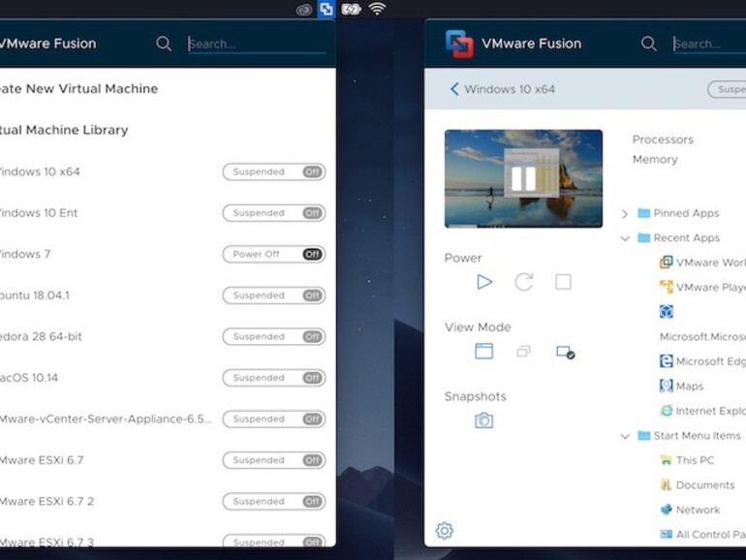The height and width of the screenshot is (560, 746).
Task: Click the search field in left window
Action: 257,44
